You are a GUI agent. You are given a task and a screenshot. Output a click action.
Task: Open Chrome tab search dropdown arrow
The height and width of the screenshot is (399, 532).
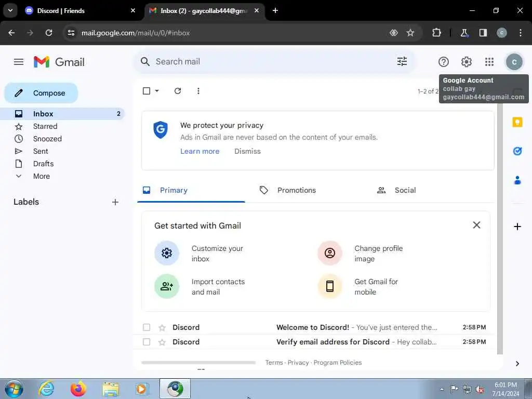pos(10,10)
